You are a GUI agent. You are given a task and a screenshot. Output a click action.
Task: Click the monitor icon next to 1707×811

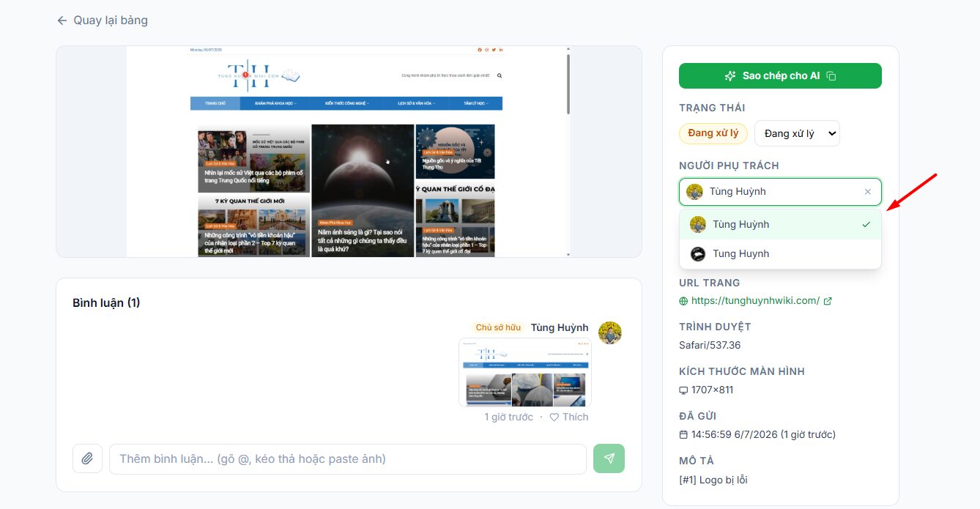point(683,390)
